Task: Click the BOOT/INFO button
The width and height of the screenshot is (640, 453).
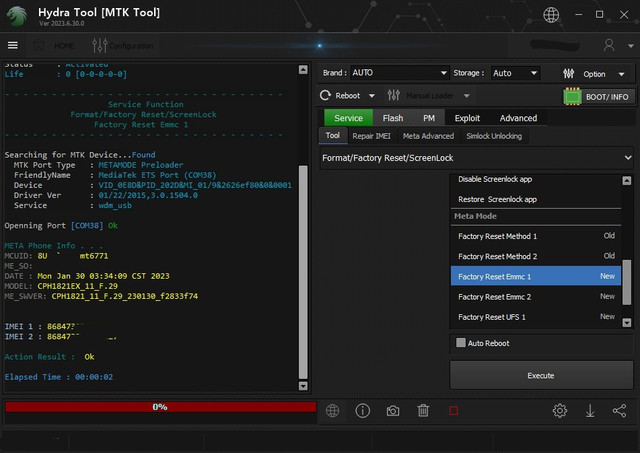Action: 607,97
